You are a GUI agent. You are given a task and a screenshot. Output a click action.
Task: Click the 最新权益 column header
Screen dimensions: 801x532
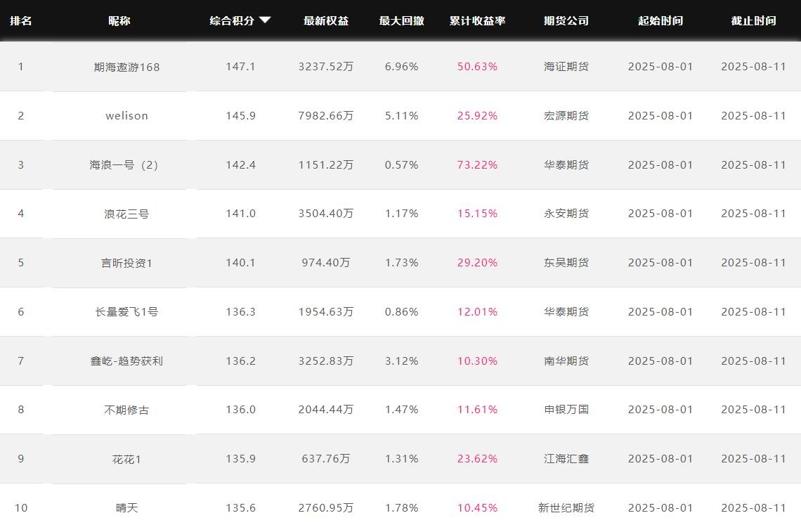click(326, 21)
